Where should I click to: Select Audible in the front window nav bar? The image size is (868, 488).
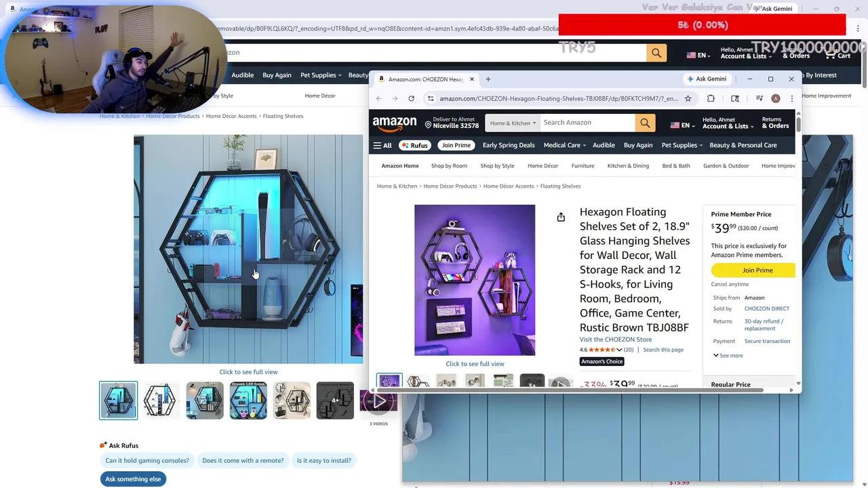pos(604,145)
